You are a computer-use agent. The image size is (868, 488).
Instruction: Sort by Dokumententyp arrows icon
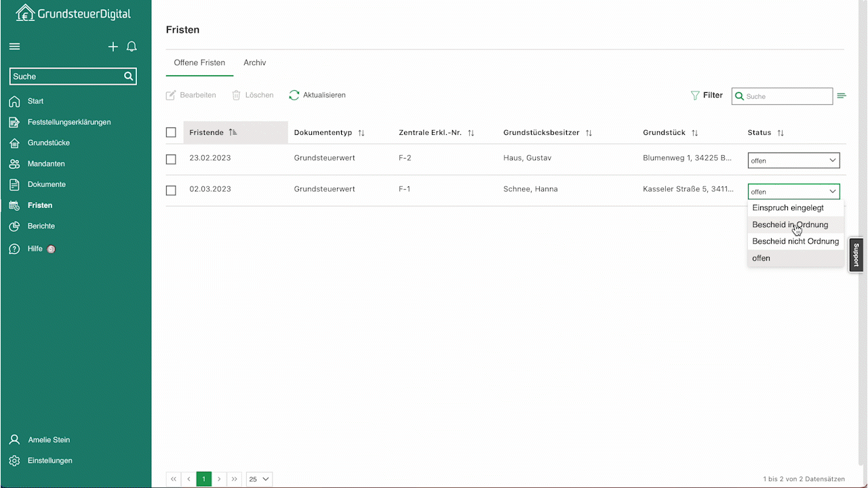[x=361, y=133]
